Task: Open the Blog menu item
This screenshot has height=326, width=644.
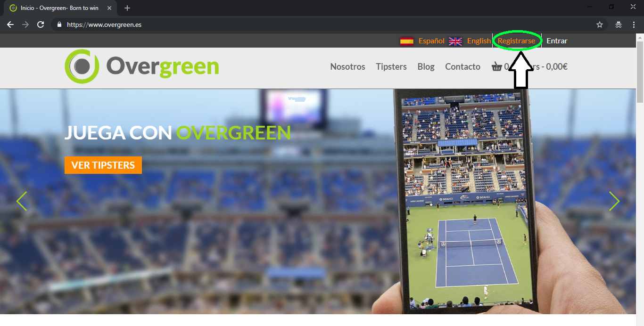Action: (x=426, y=66)
